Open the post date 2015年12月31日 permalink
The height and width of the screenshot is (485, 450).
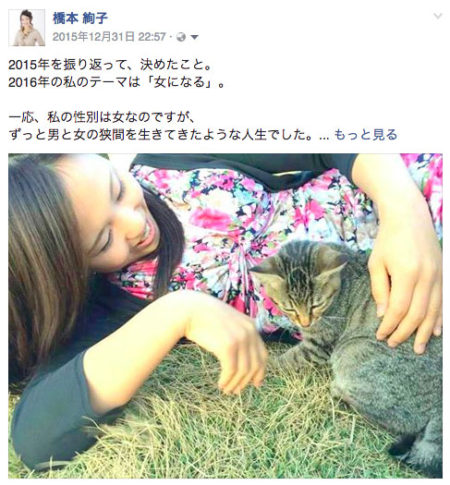click(x=93, y=37)
